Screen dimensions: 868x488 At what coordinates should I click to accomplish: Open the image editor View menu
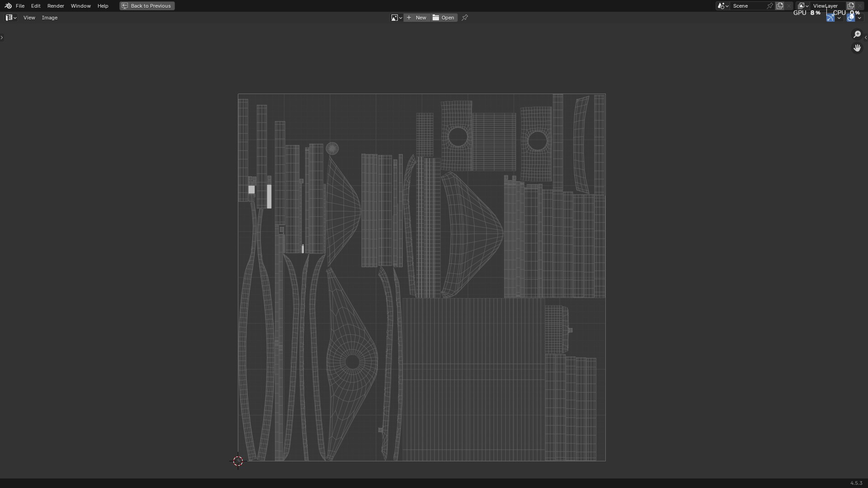click(29, 18)
